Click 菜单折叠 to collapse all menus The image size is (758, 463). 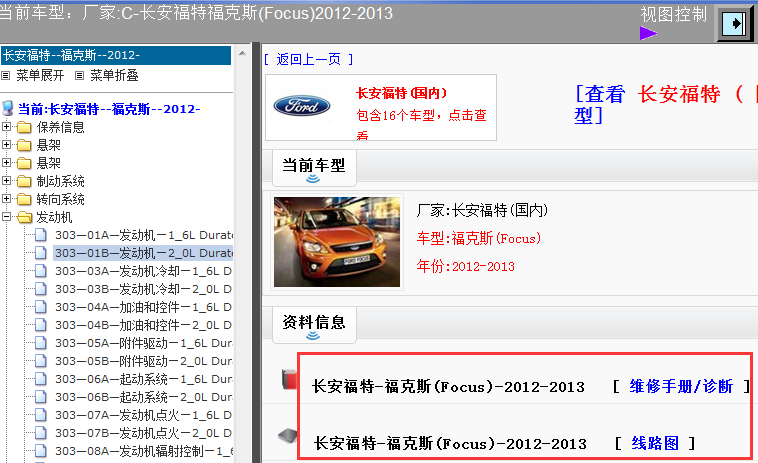(x=115, y=75)
